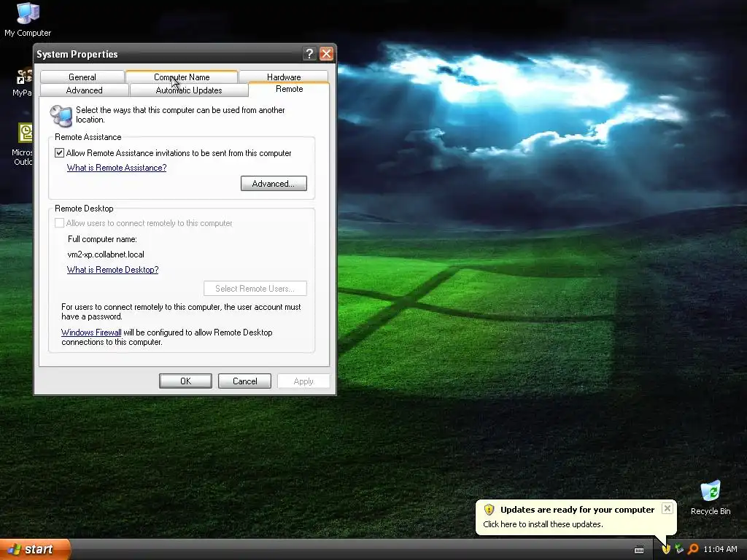
Task: Click the computer name vm2-xp.collabnet.local
Action: point(106,254)
